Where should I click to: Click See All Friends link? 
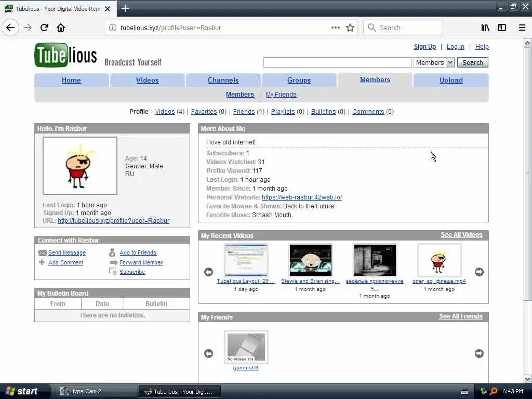(461, 316)
